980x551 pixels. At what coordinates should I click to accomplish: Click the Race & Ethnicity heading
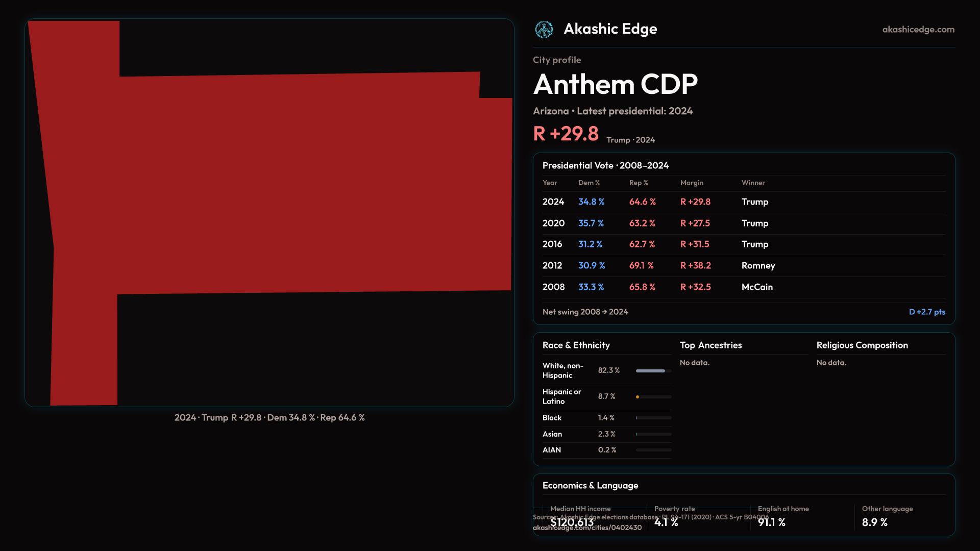[576, 345]
